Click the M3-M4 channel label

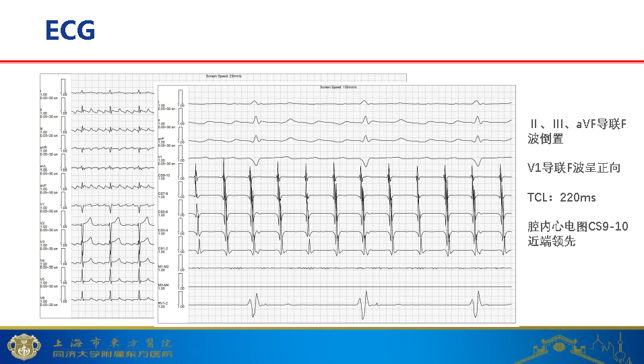163,285
